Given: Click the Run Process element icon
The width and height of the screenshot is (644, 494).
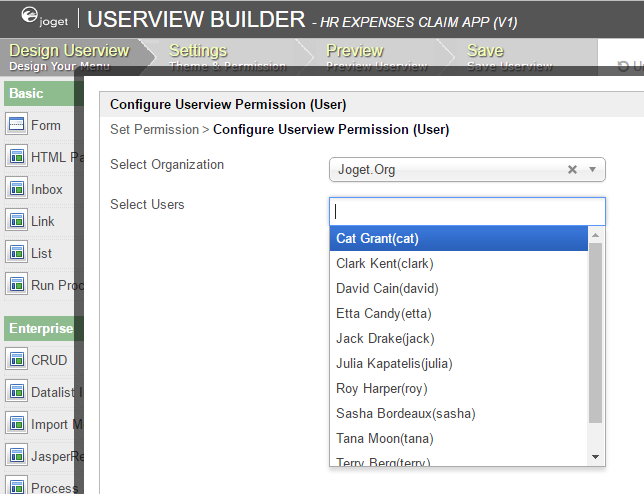Looking at the screenshot, I should [x=16, y=285].
